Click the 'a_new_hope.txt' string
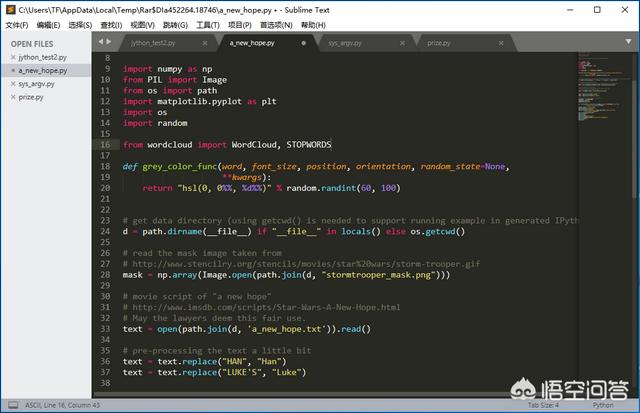The image size is (640, 413). click(289, 329)
